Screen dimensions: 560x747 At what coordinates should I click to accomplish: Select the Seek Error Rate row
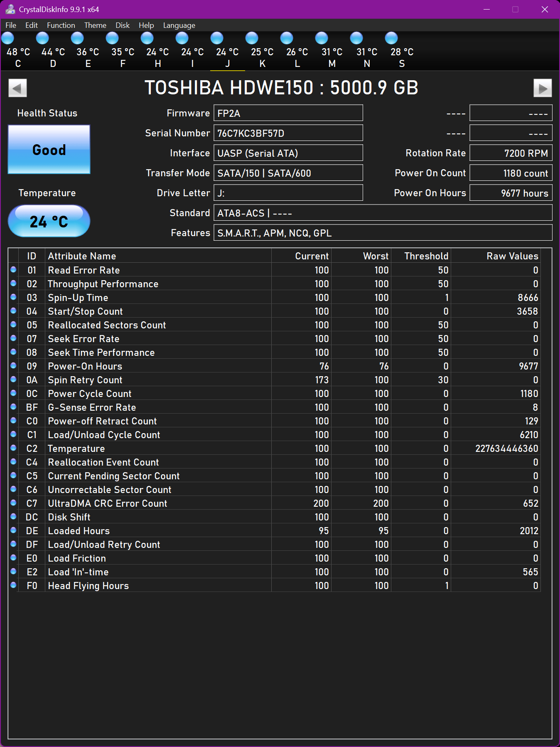point(275,338)
